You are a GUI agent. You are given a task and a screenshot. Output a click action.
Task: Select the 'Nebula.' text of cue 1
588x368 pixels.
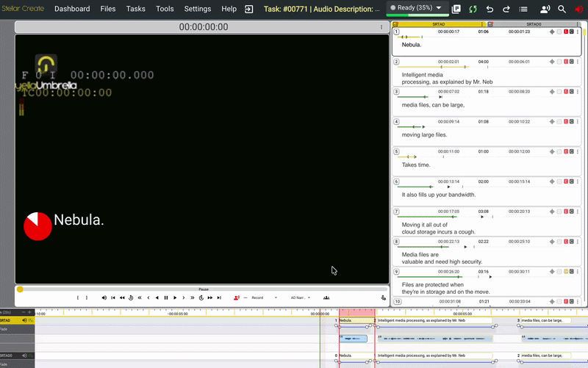click(412, 45)
